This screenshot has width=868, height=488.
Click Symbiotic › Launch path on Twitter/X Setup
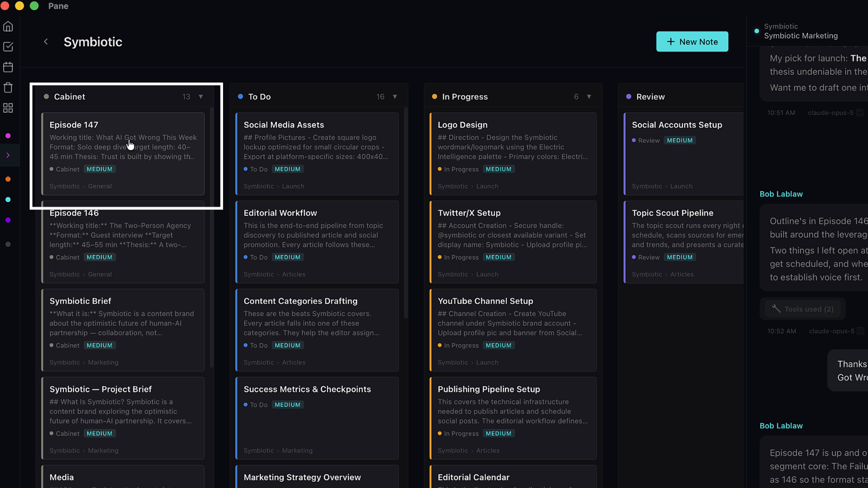coord(468,274)
